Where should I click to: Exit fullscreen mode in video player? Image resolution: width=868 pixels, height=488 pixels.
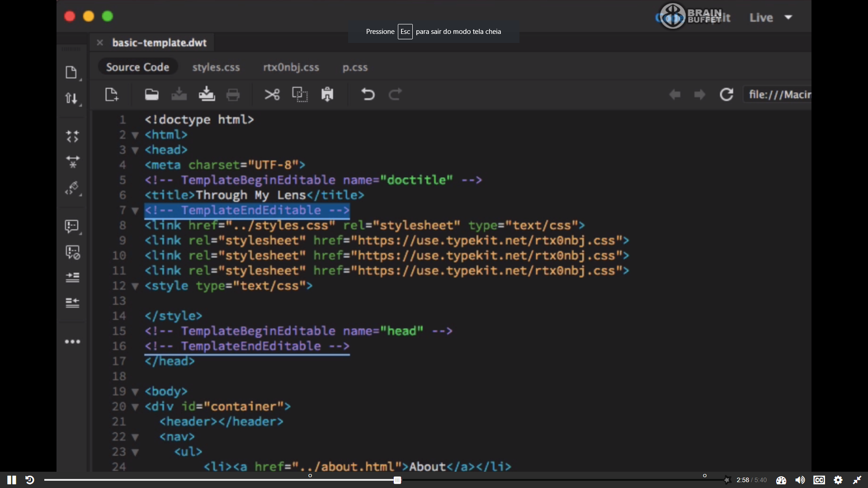click(x=857, y=480)
